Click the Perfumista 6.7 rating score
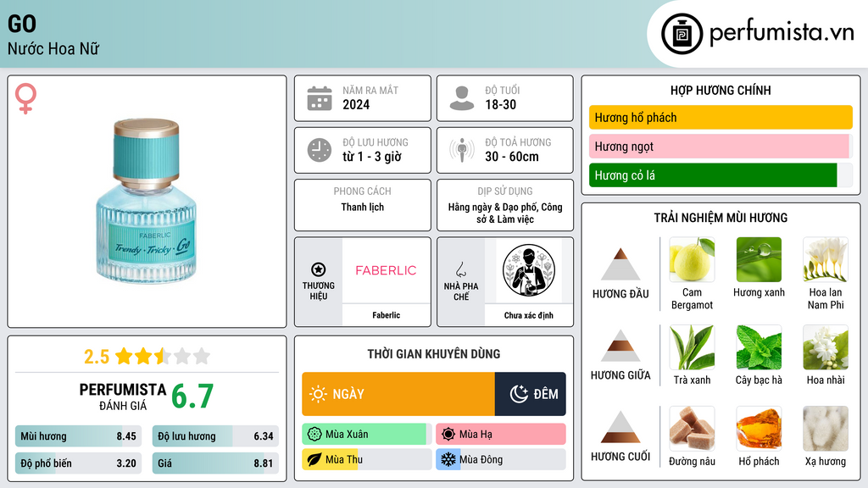868x488 pixels. click(192, 396)
